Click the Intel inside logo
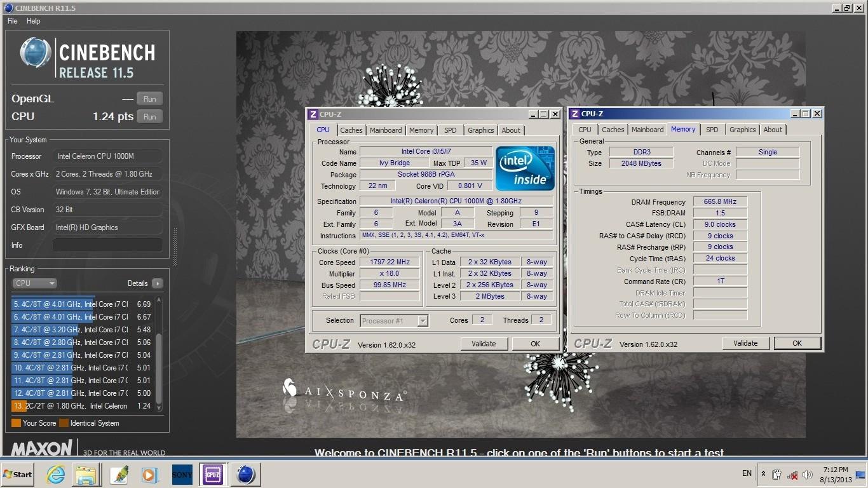 pos(525,168)
